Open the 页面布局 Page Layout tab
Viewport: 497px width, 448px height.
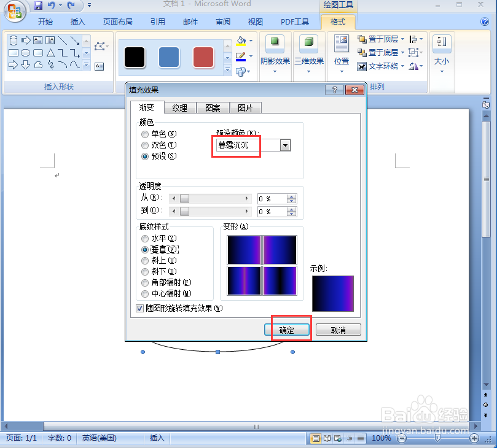(117, 22)
